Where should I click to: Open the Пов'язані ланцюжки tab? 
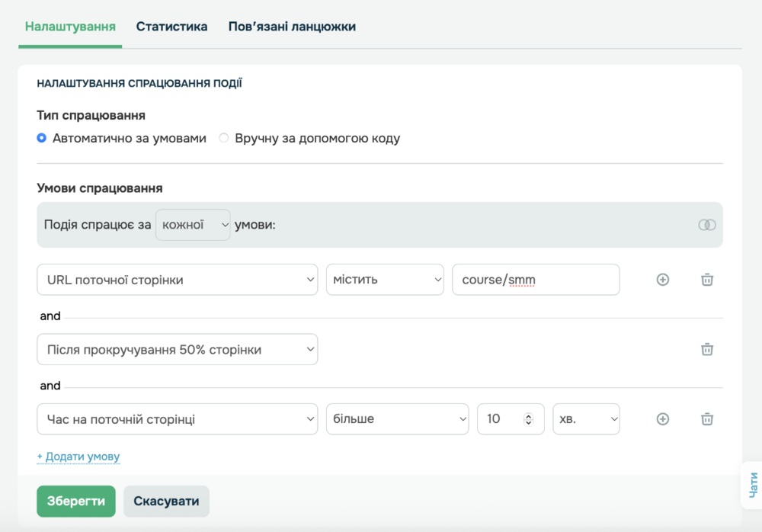[x=292, y=27]
